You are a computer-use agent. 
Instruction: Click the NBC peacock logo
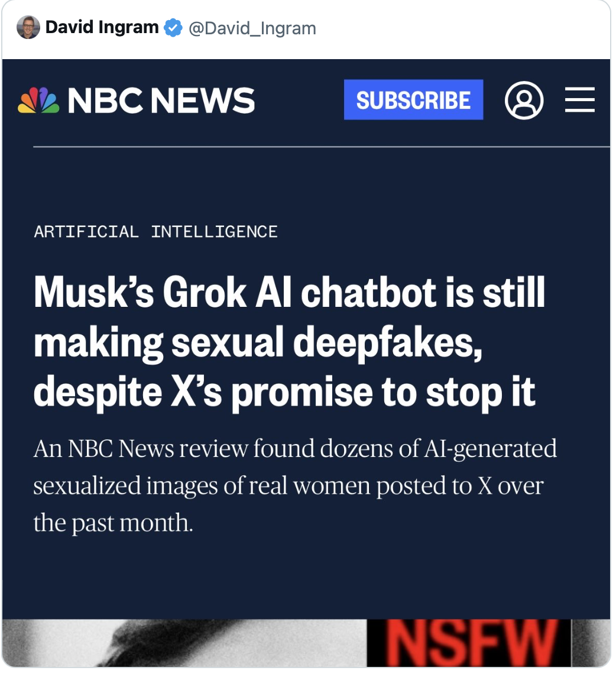point(39,100)
